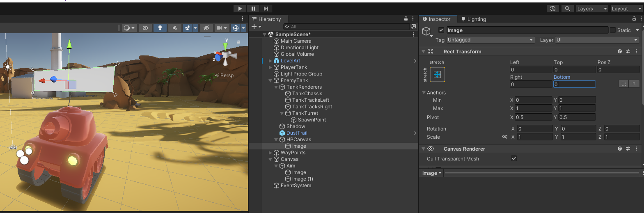Click the orientation gizmo in Scene view
The image size is (644, 213).
225,54
